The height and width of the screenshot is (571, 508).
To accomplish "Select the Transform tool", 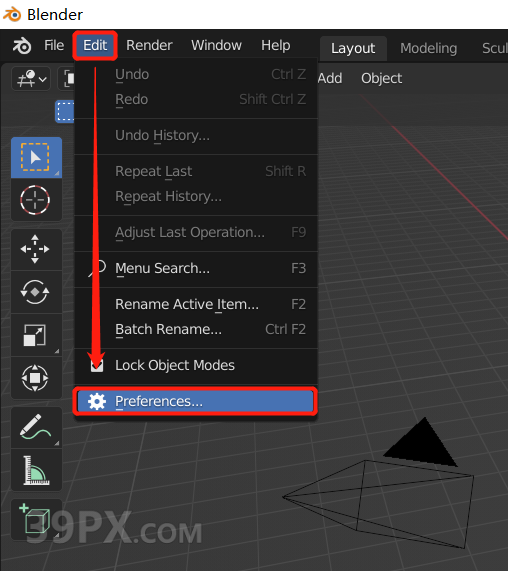I will point(36,378).
